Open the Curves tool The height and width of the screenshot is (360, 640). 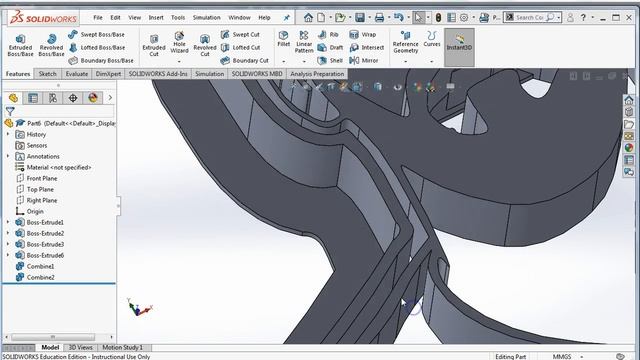tap(431, 39)
